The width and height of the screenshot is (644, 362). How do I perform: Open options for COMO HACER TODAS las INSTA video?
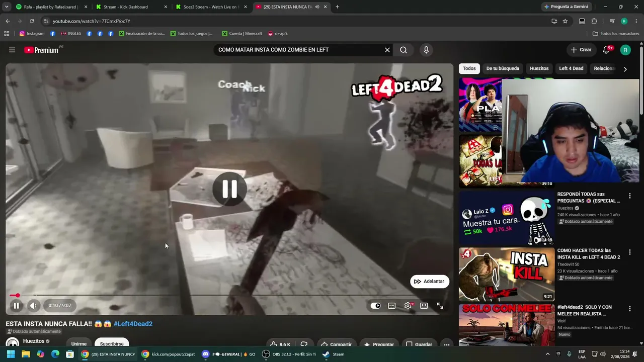[x=629, y=252]
